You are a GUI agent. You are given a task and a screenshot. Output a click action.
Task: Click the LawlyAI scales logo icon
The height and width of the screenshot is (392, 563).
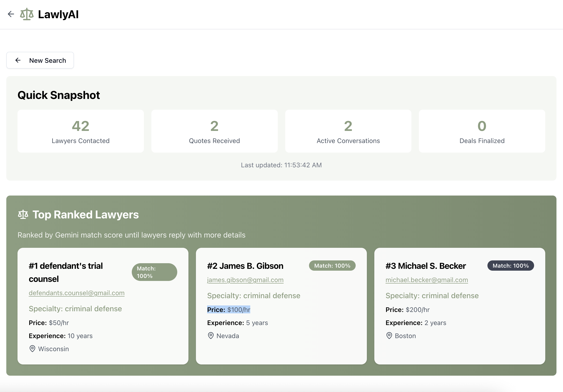(x=27, y=14)
